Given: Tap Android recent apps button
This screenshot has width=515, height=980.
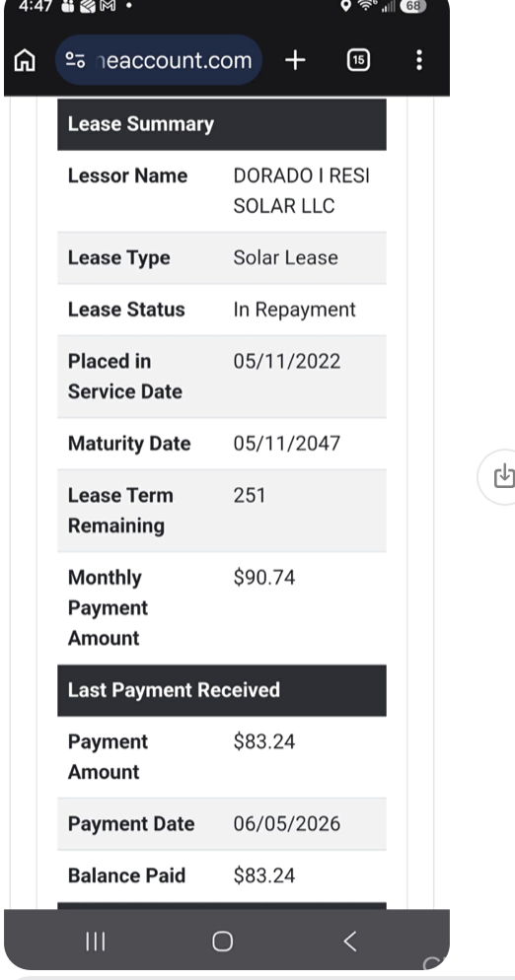Looking at the screenshot, I should (95, 942).
